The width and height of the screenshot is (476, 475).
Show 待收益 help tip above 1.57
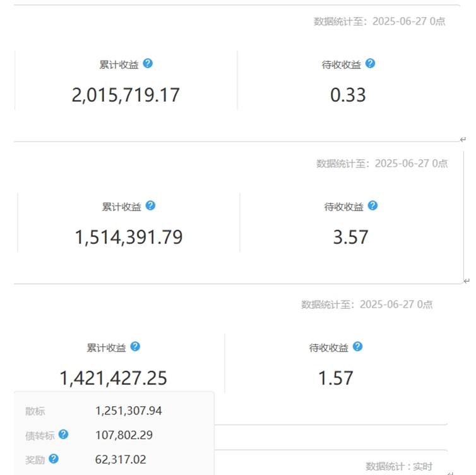[357, 346]
